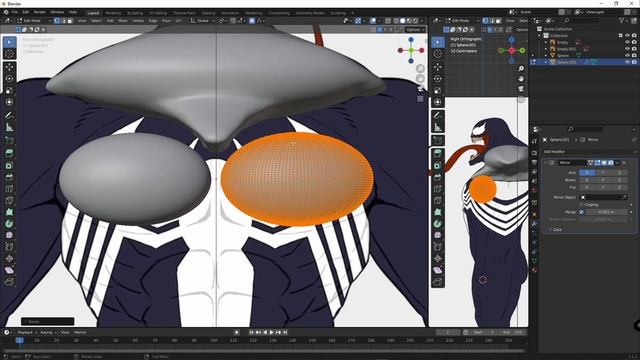Viewport: 640px width, 360px height.
Task: Switch to the UV Editing workspace tab
Action: tap(158, 13)
